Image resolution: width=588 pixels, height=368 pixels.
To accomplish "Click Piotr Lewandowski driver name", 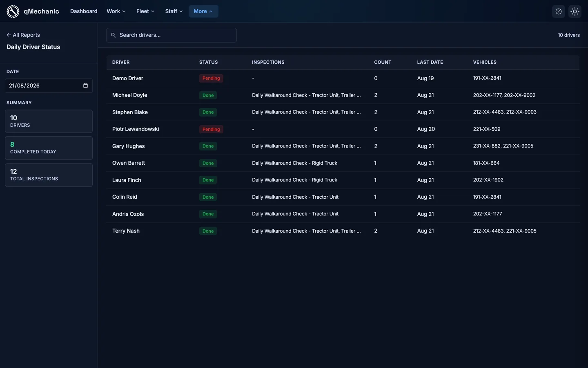I will click(x=136, y=129).
